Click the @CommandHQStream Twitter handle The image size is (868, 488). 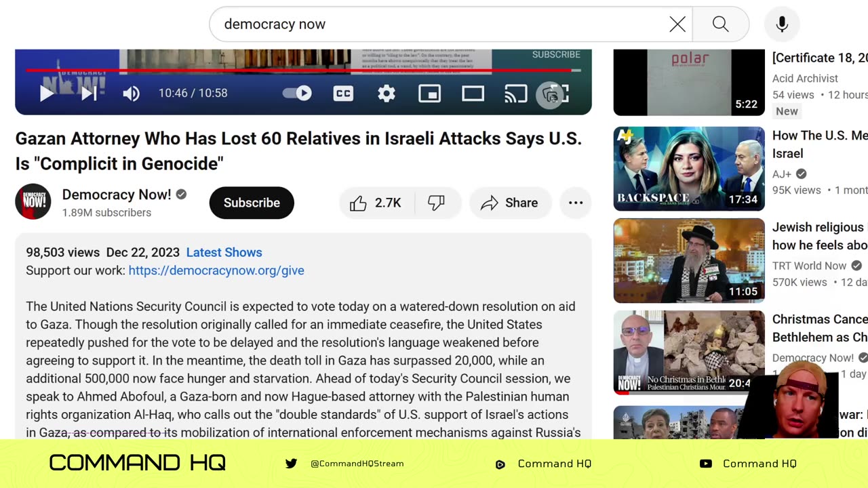(x=357, y=464)
